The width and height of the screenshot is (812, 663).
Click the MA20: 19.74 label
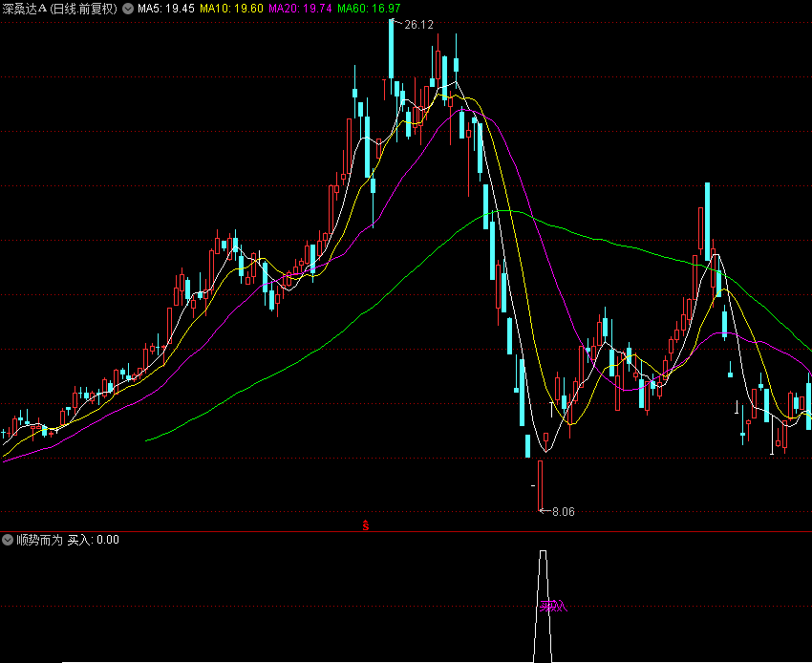coord(300,9)
